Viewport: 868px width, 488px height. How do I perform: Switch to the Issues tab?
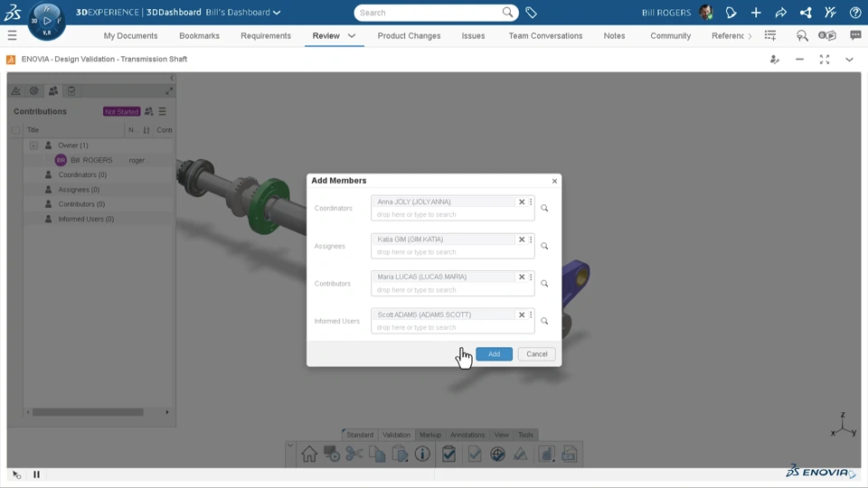click(473, 36)
